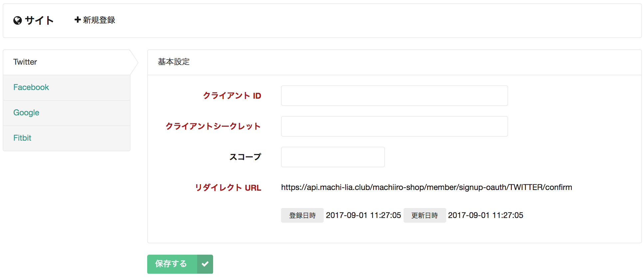Click the 登録日時 label badge
The width and height of the screenshot is (644, 278).
pyautogui.click(x=302, y=215)
